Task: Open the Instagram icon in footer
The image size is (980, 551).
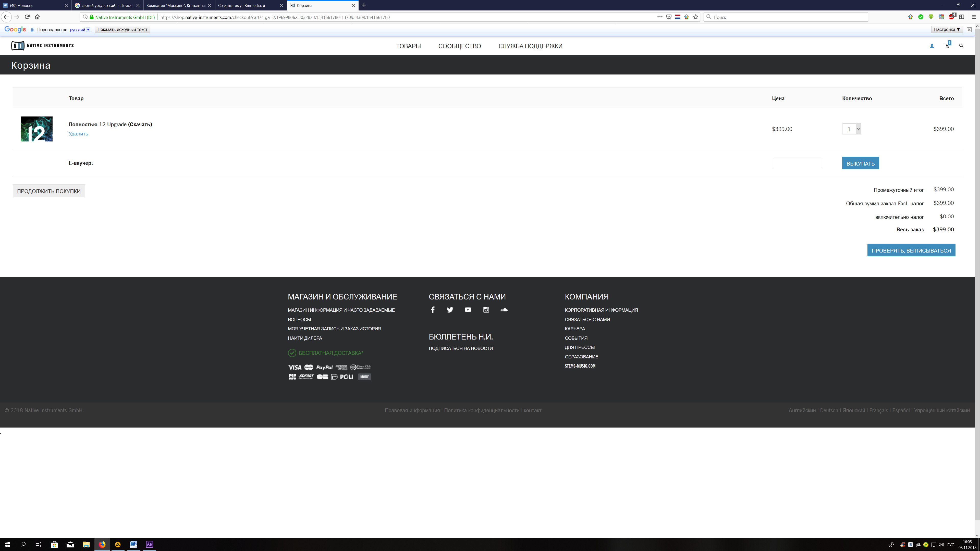Action: click(x=486, y=309)
